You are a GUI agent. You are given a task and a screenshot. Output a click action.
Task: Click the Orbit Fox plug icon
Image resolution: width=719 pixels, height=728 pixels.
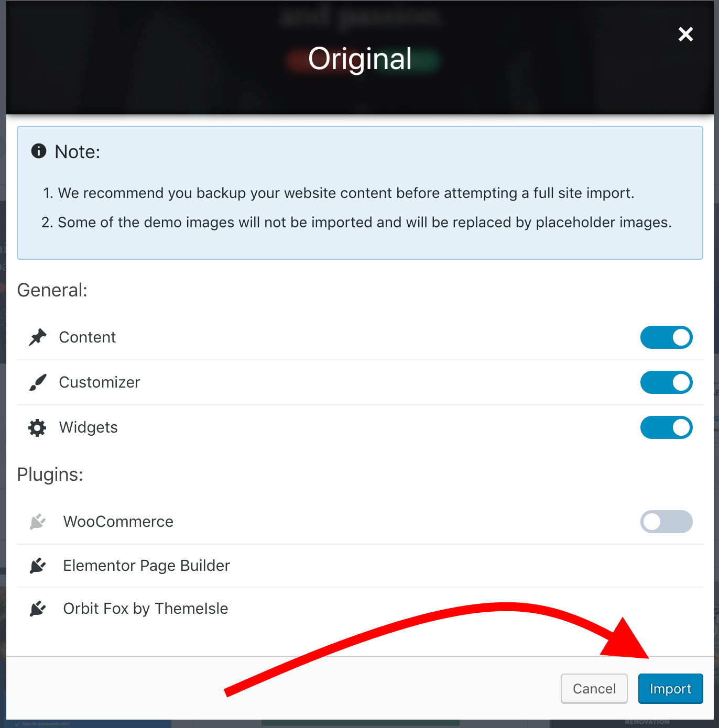point(37,609)
